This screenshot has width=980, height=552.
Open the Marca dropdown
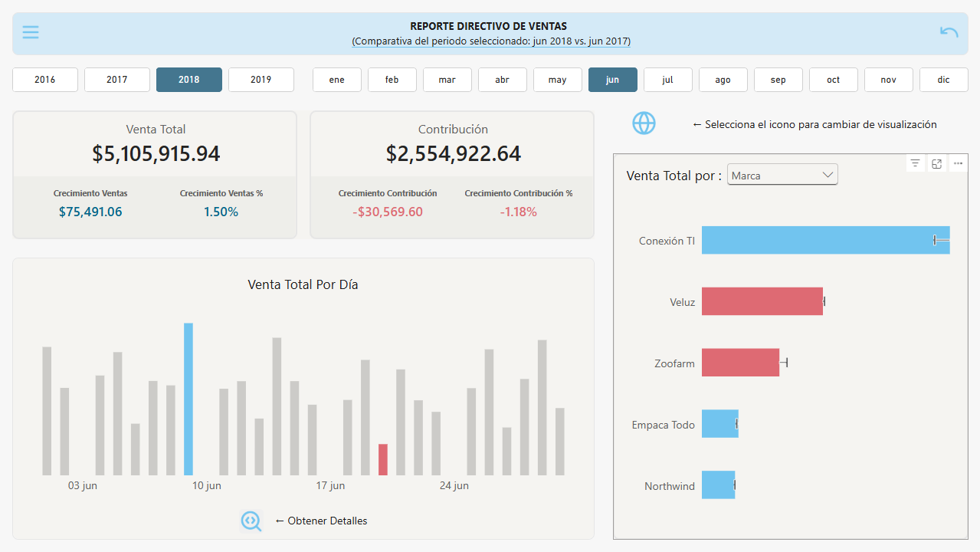click(x=782, y=175)
